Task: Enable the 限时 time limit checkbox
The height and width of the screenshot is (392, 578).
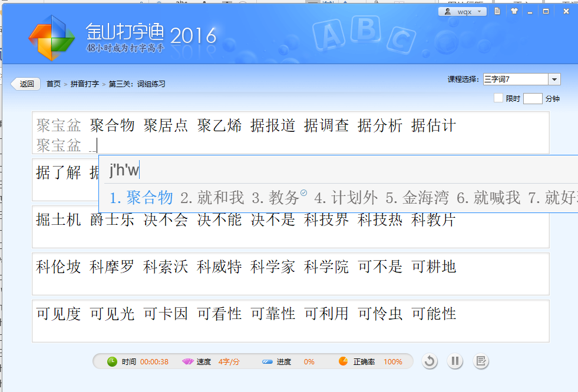Action: tap(498, 98)
